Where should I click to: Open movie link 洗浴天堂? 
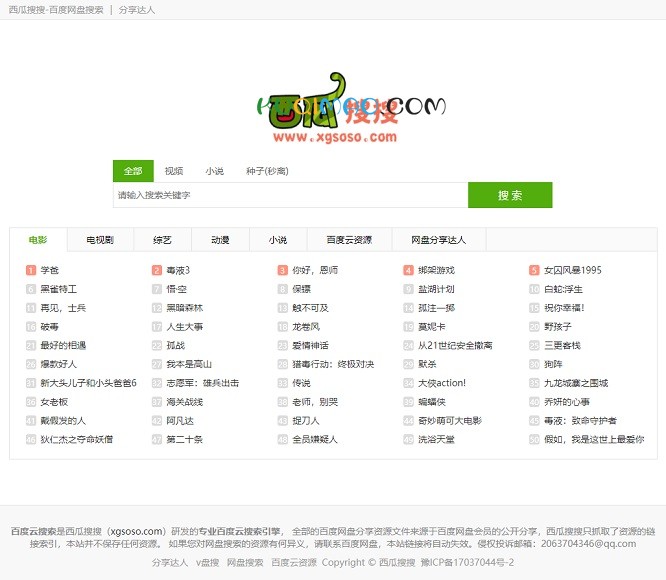tap(436, 439)
